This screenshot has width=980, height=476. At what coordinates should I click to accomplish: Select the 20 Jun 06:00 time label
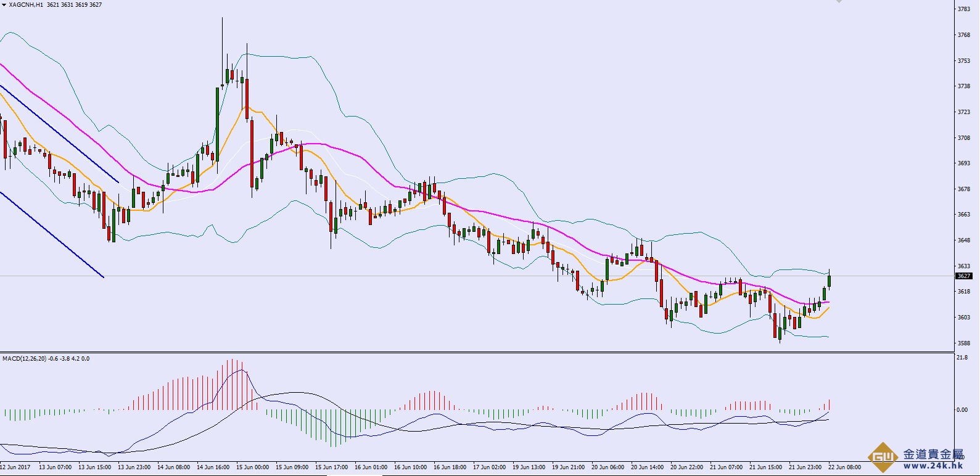pyautogui.click(x=607, y=467)
